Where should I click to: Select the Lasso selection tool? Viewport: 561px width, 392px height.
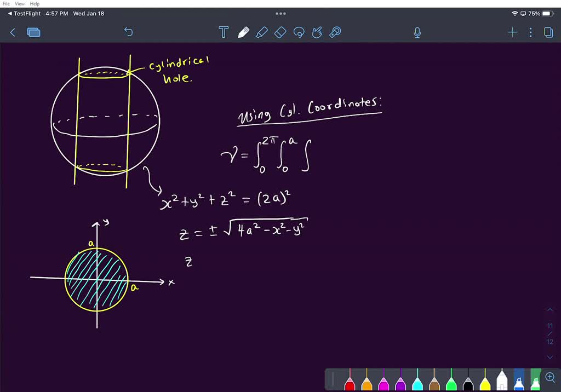299,32
